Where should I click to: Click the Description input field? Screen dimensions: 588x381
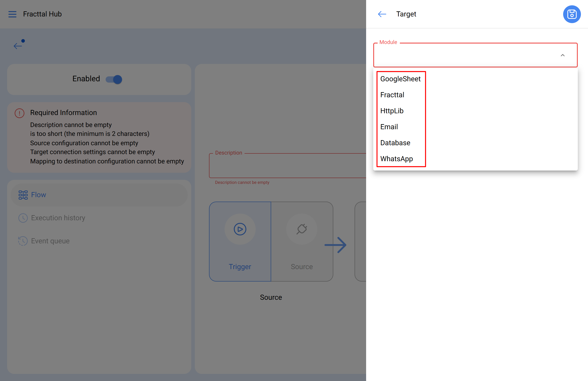tap(287, 166)
